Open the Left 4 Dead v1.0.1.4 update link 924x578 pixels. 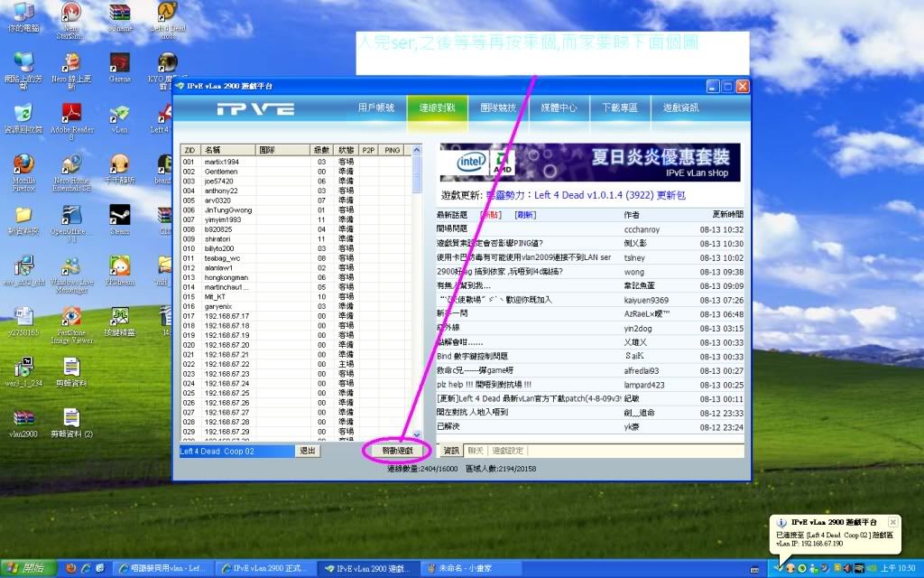coord(586,195)
